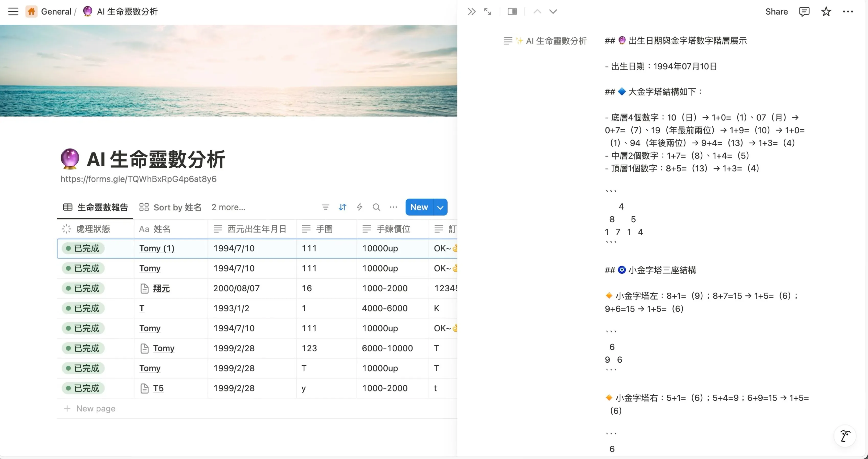The height and width of the screenshot is (459, 868).
Task: Select 2000/08/07 birth date cell
Action: (x=252, y=289)
